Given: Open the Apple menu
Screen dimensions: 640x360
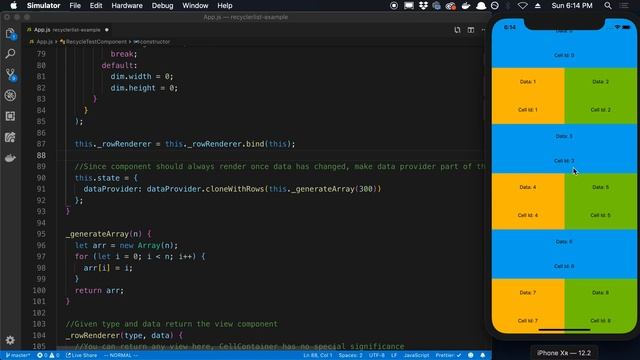Looking at the screenshot, I should coord(13,6).
